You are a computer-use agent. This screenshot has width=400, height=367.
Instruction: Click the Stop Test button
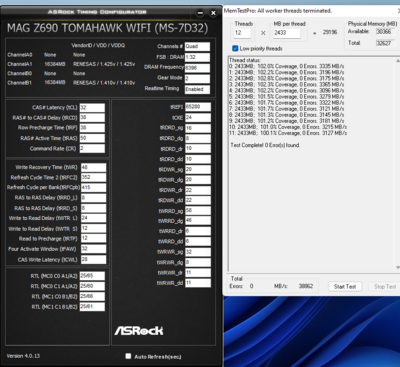pyautogui.click(x=385, y=286)
